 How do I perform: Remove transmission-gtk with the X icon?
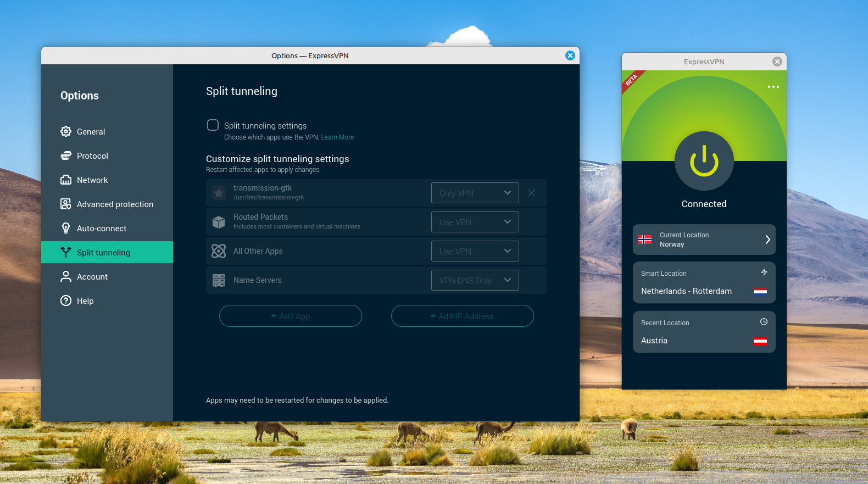(x=532, y=193)
